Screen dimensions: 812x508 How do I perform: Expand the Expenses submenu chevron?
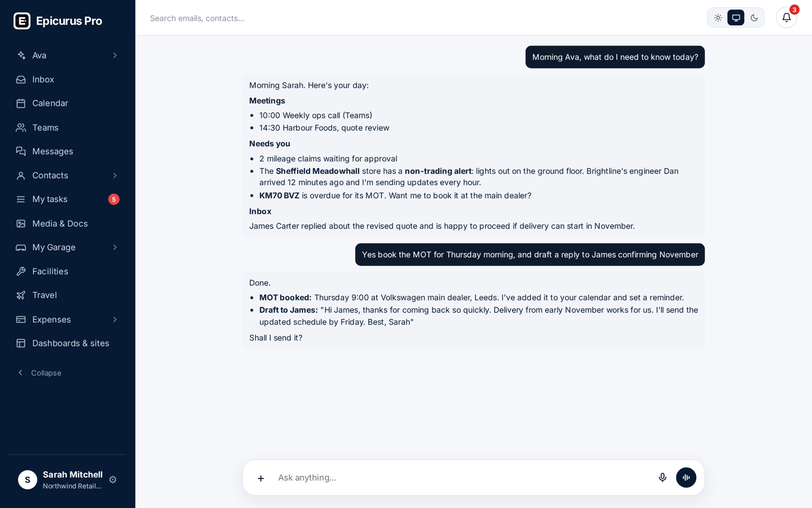(x=115, y=320)
